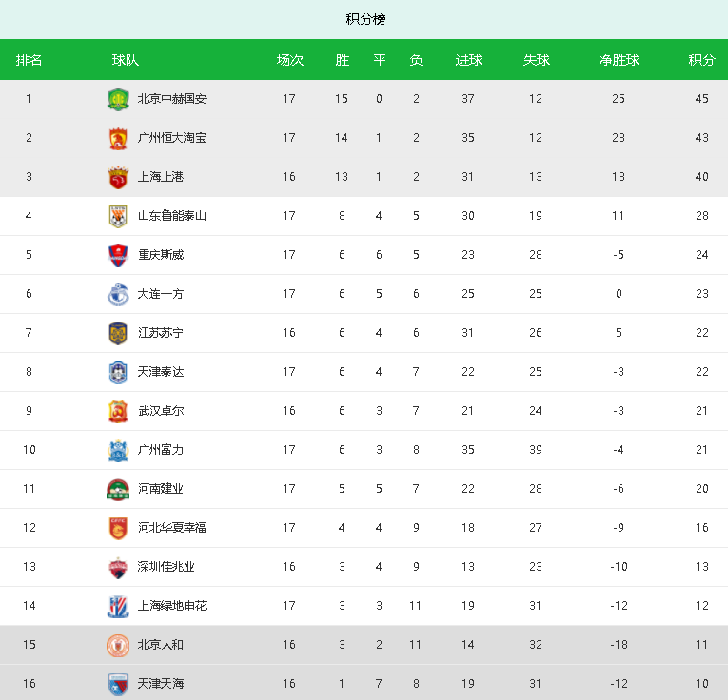Click the 广州恒大淘宝 team crest

118,138
